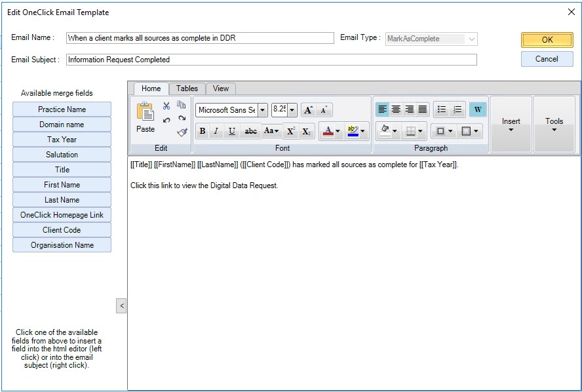Redo the last undone edit
The height and width of the screenshot is (392, 582).
click(182, 119)
